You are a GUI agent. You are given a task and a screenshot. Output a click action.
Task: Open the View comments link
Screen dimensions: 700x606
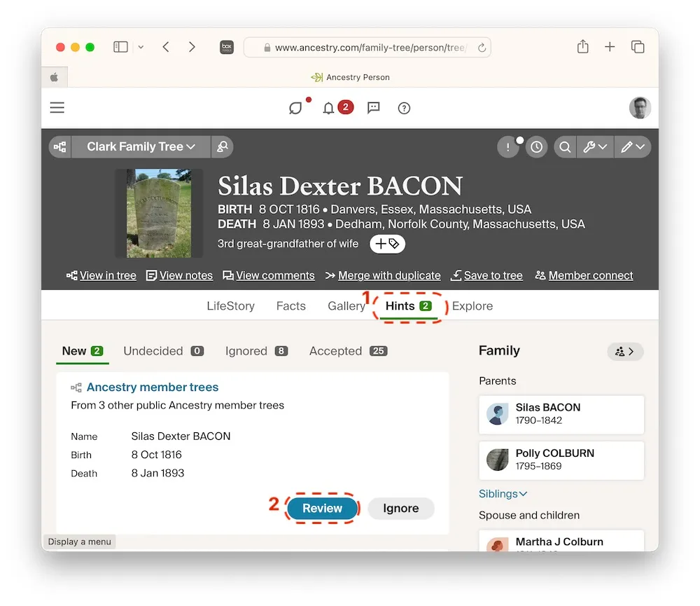pos(269,275)
